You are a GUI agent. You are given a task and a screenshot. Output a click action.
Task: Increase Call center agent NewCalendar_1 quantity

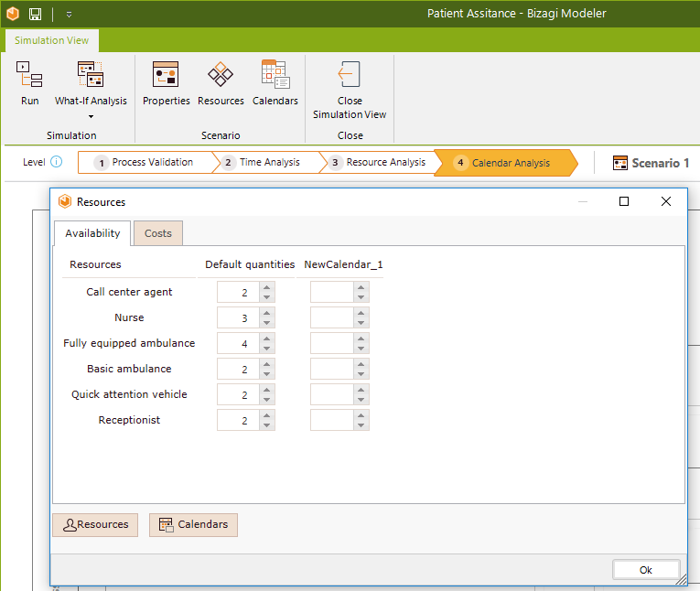(361, 287)
